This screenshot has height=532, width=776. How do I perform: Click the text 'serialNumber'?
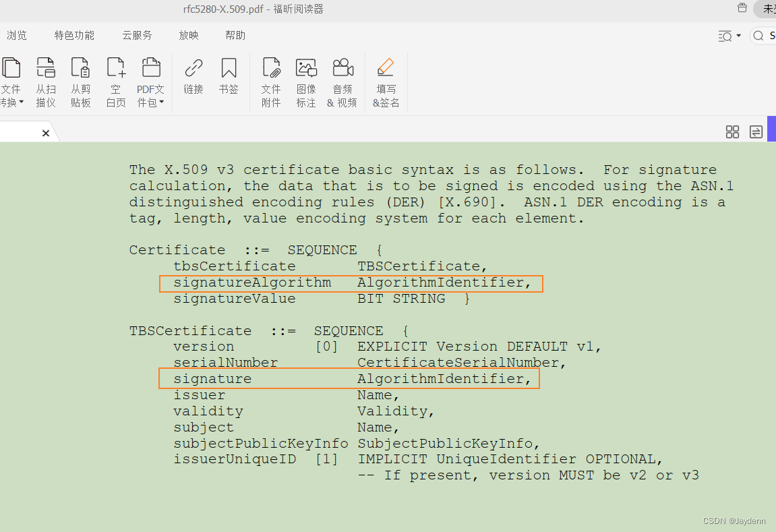(x=226, y=363)
